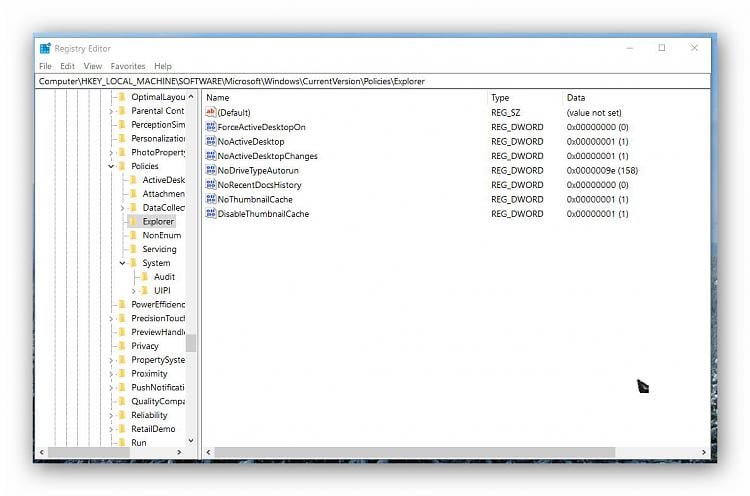Click the Privacy folder icon
Image resolution: width=750 pixels, height=496 pixels.
(x=122, y=346)
